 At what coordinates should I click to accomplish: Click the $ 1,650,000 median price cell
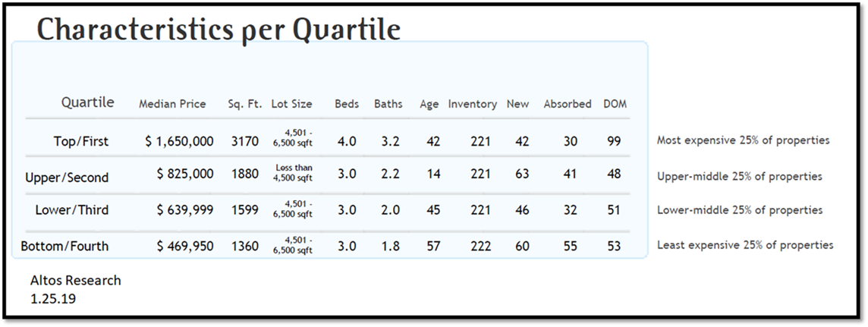click(x=179, y=141)
